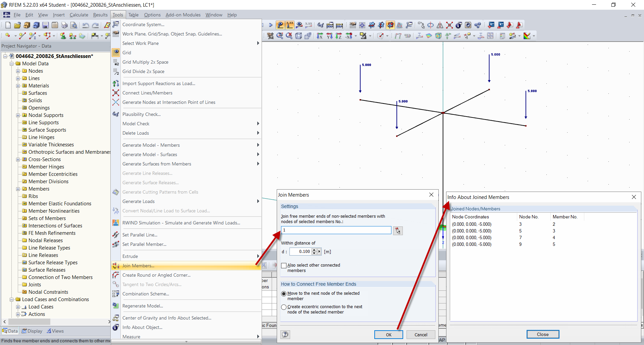The image size is (644, 345).
Task: Click the View in Y direction icon
Action: point(329,36)
